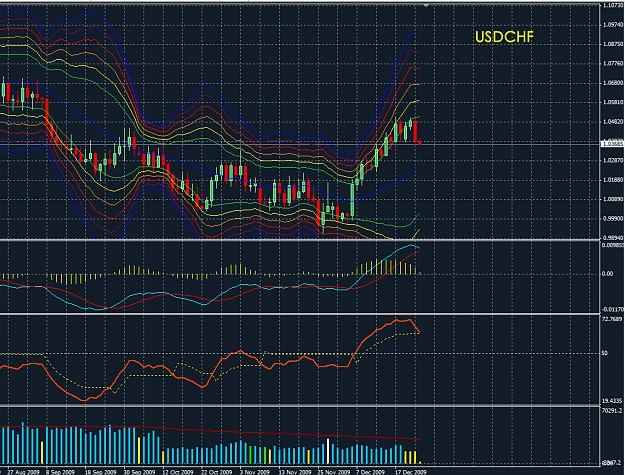This screenshot has height=475, width=625.
Task: Select the RSI 50 level label
Action: [605, 353]
